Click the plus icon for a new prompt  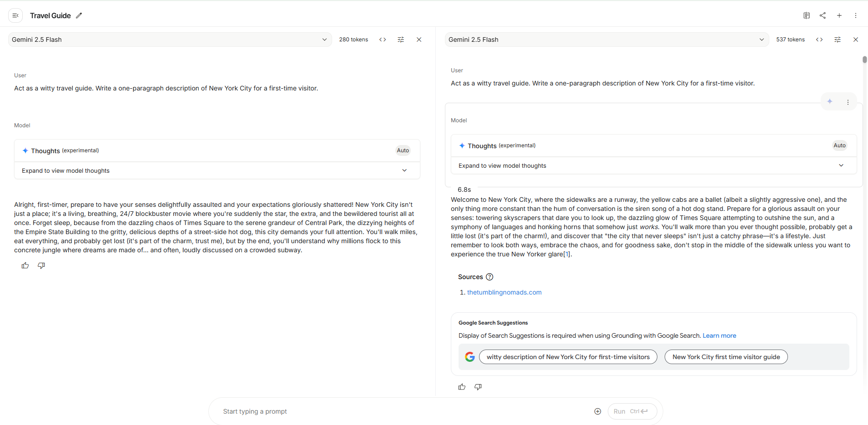[839, 15]
